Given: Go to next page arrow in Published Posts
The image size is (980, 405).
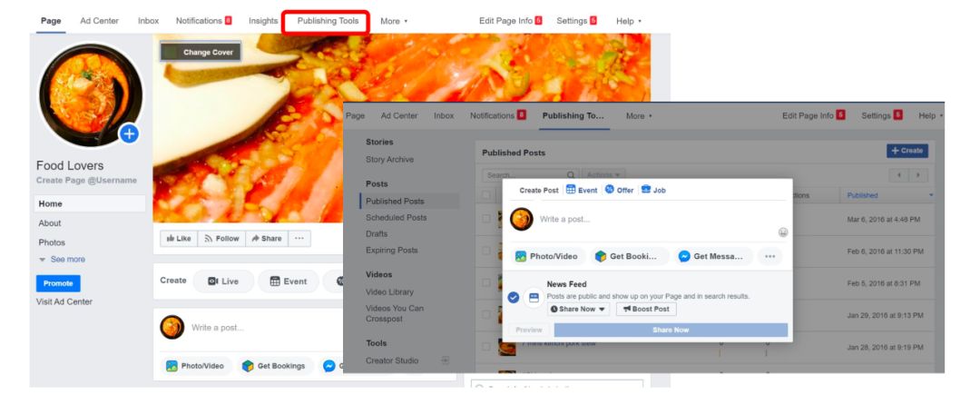Looking at the screenshot, I should [918, 175].
